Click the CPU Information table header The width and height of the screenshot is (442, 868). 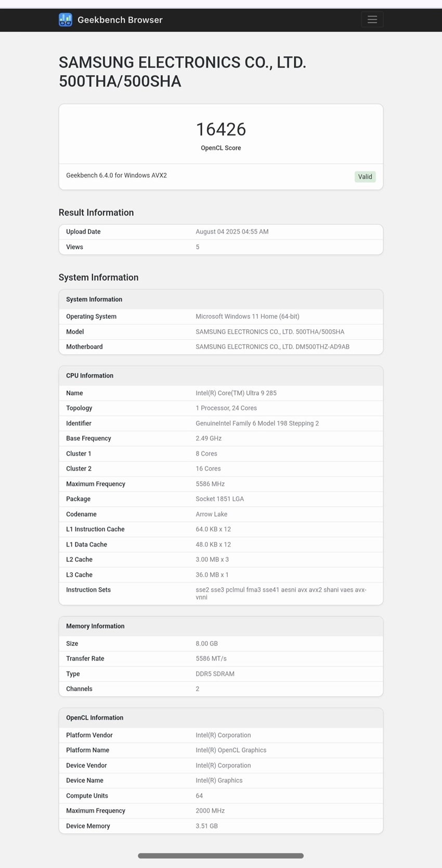click(89, 375)
